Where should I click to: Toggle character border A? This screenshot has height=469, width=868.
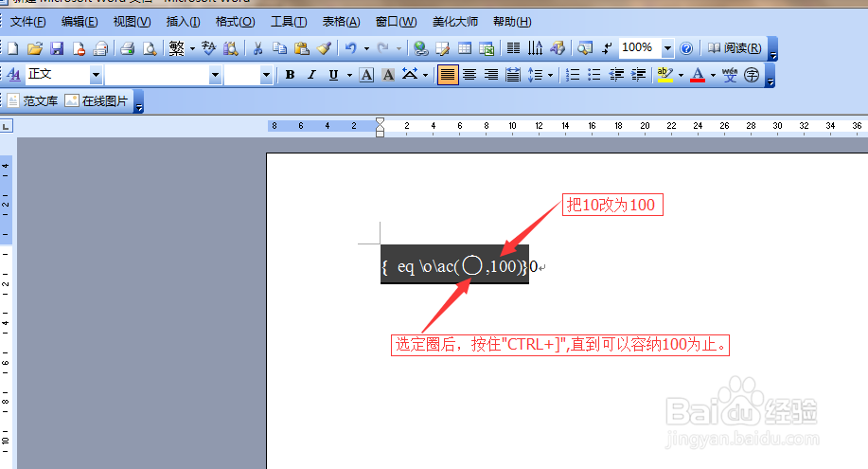click(366, 75)
